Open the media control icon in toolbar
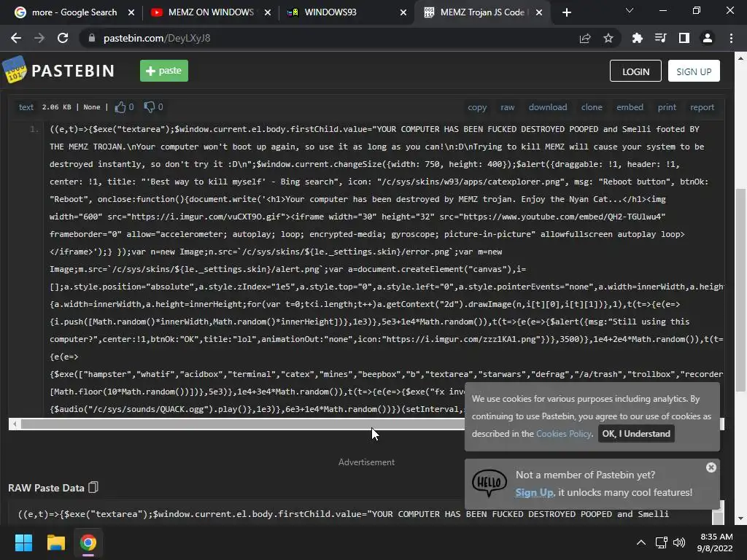The height and width of the screenshot is (560, 747). coord(660,38)
